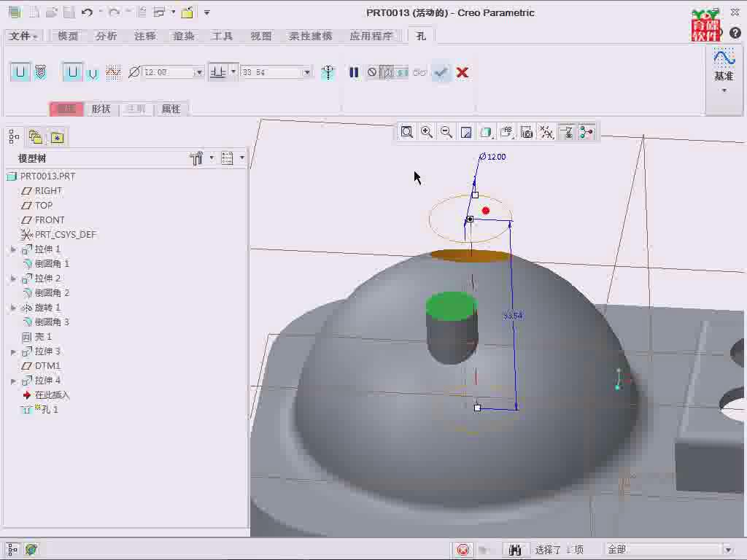Click the find binoculars icon in status bar

pyautogui.click(x=515, y=550)
